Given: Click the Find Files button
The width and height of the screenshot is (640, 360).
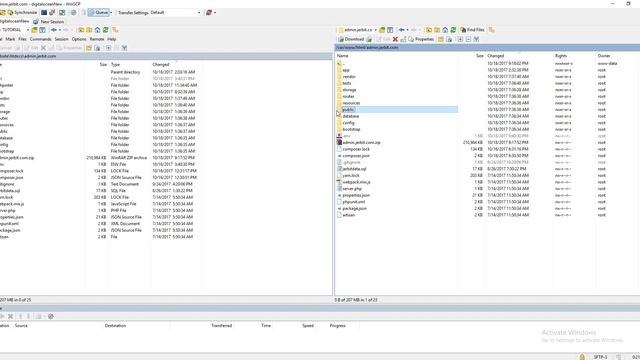Looking at the screenshot, I should coord(472,30).
